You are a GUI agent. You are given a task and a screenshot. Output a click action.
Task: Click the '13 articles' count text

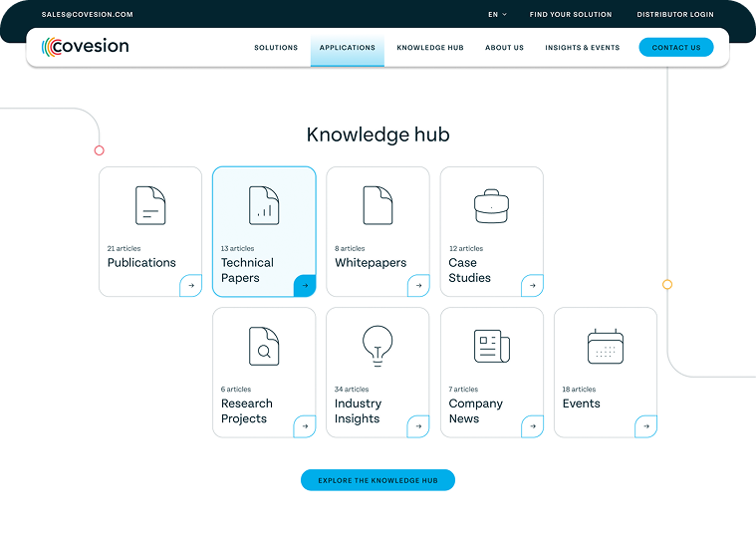coord(237,248)
